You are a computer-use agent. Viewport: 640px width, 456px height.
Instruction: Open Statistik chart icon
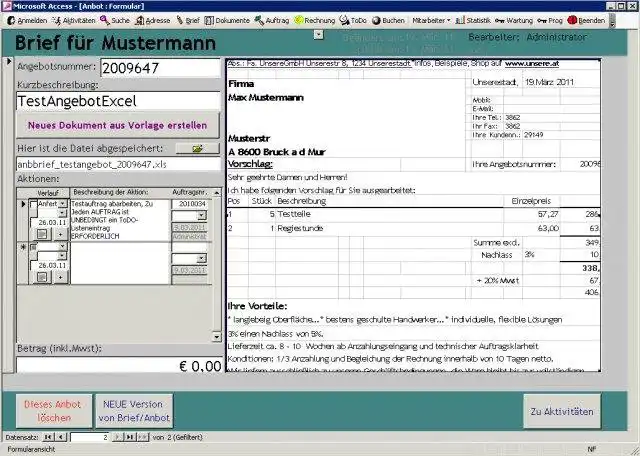pos(460,20)
